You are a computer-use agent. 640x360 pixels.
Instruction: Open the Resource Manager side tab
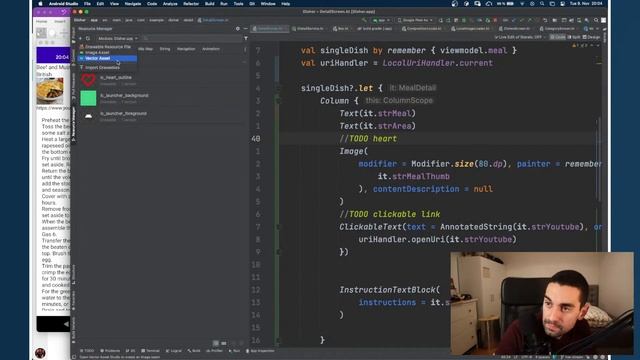(73, 124)
